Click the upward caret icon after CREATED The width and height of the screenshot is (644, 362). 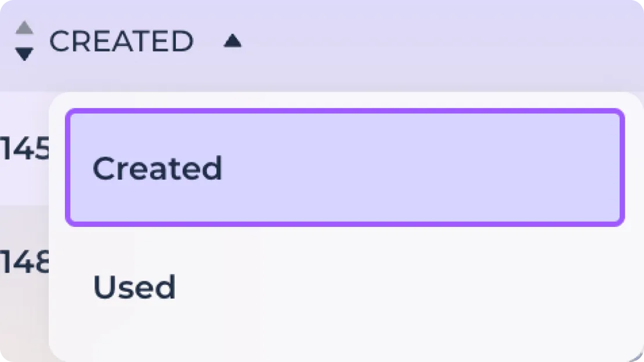[233, 41]
